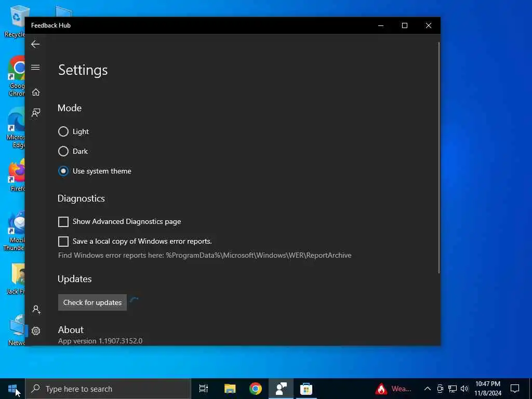Select the Google Chrome desktop shortcut
The width and height of the screenshot is (532, 399).
point(17,76)
